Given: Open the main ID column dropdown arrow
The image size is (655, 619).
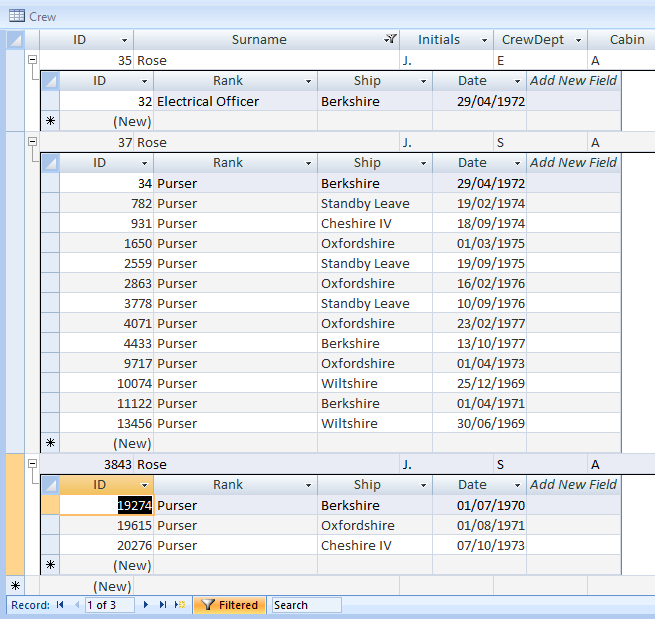Looking at the screenshot, I should coord(124,40).
